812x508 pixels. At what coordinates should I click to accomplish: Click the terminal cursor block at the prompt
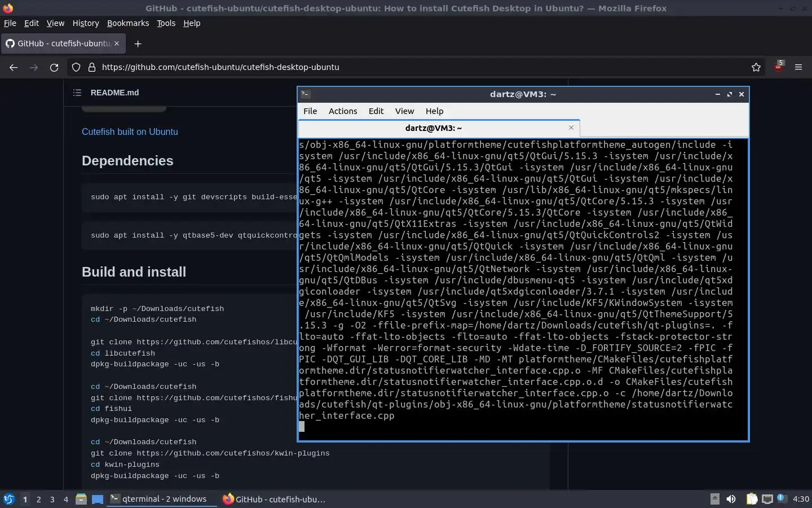click(302, 427)
